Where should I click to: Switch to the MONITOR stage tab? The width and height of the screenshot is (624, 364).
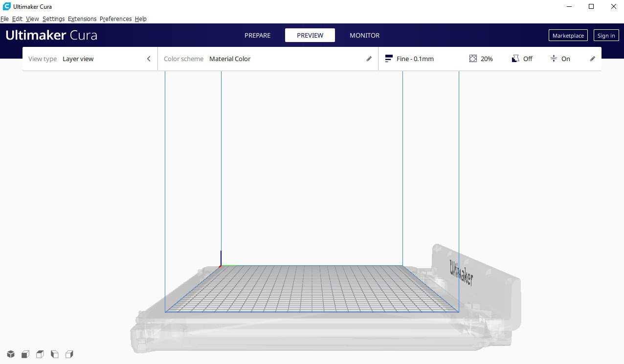coord(364,35)
